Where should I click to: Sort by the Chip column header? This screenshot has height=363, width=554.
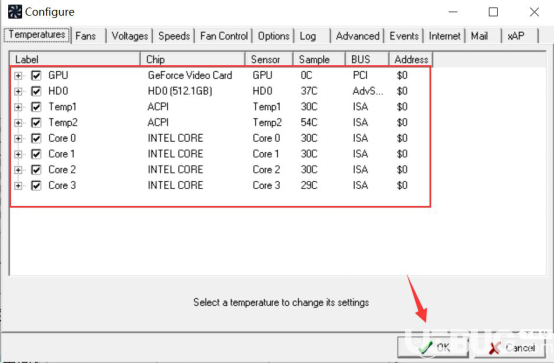coord(193,59)
